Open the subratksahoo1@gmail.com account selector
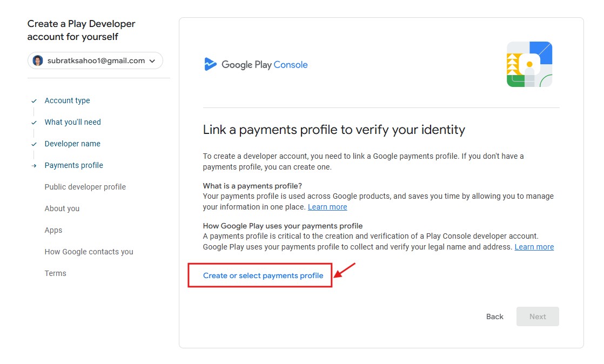604x364 pixels. tap(96, 61)
